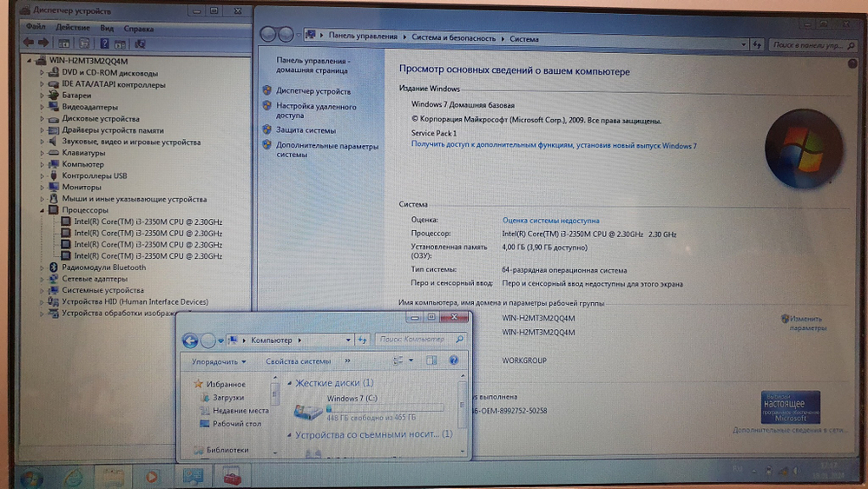Toggle the preview pane icon in Explorer
868x489 pixels.
point(431,360)
